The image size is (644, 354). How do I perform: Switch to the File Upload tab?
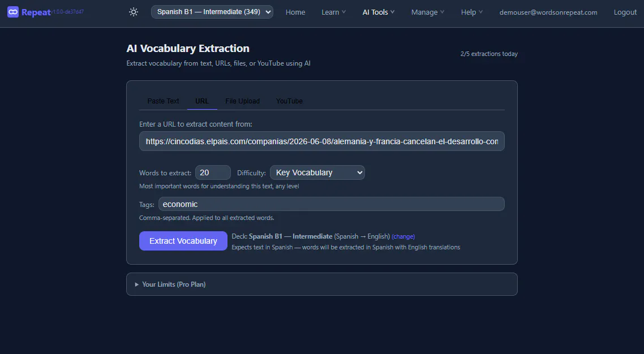[242, 101]
